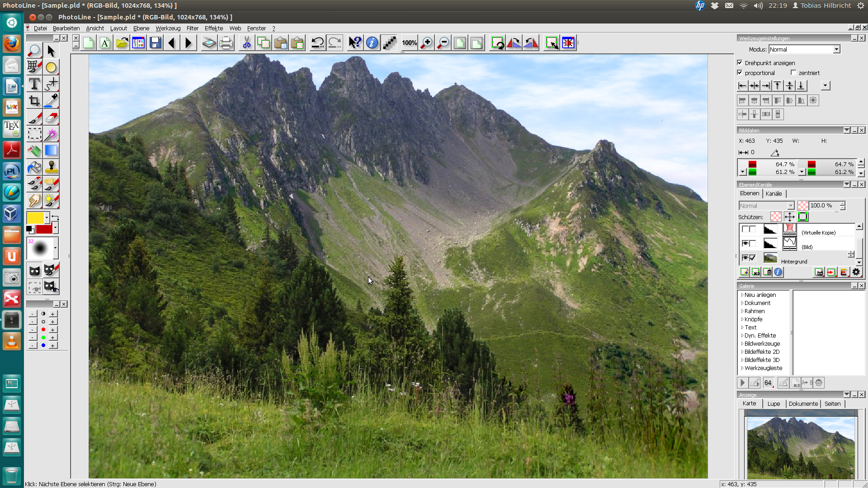Select the Magic Wand tool
The width and height of the screenshot is (868, 488).
[52, 134]
